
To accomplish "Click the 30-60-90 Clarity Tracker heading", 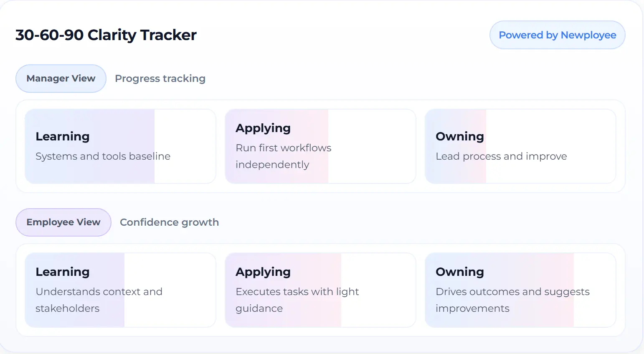I will [105, 35].
